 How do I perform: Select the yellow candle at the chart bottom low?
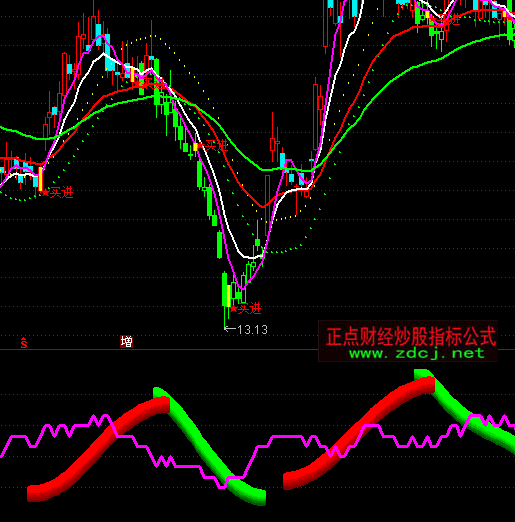point(229,296)
